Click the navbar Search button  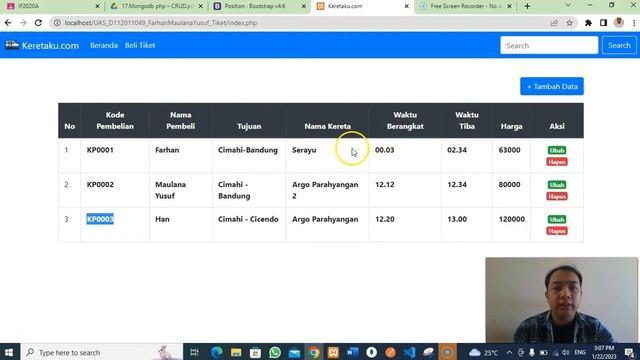point(619,45)
